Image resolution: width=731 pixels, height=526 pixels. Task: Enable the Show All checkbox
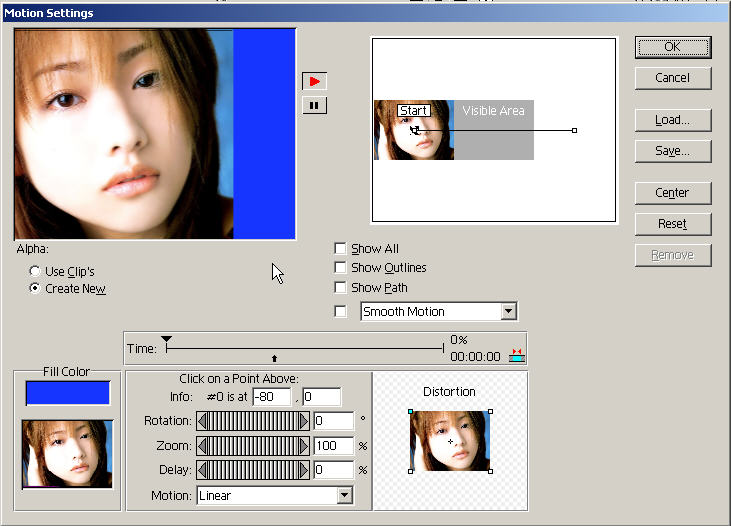click(x=340, y=249)
